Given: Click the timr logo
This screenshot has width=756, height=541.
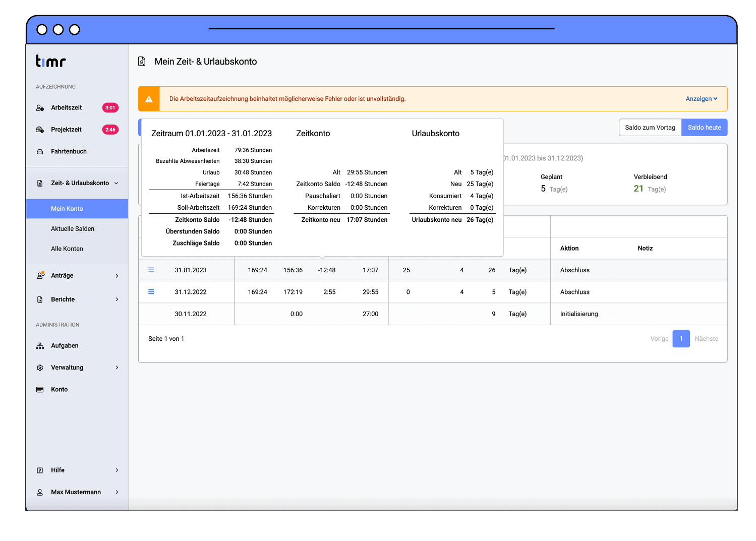Looking at the screenshot, I should pos(50,61).
